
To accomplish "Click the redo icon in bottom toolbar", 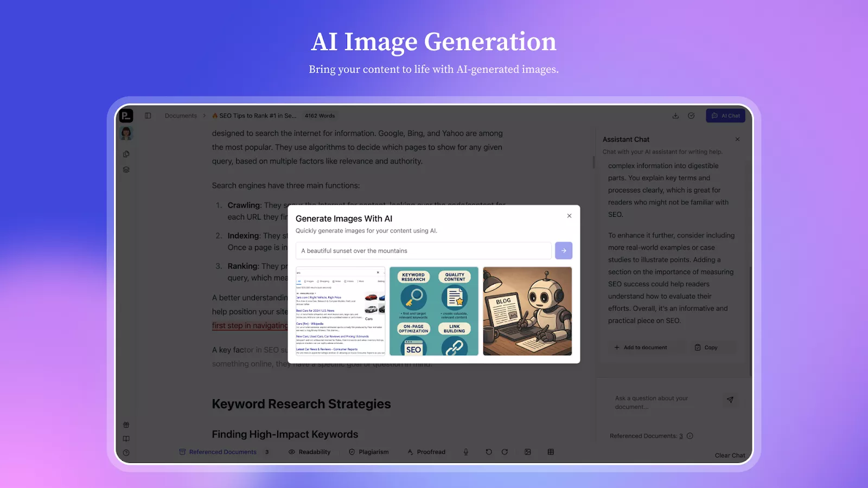I will tap(505, 452).
